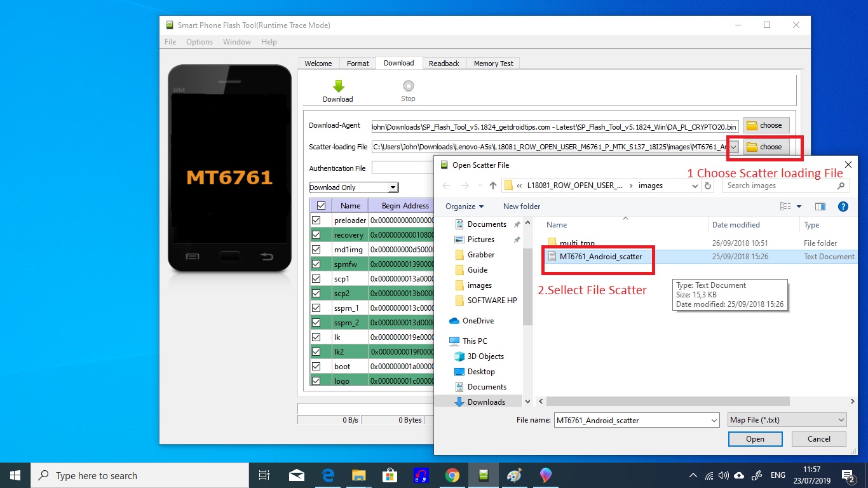Viewport: 868px width, 488px height.
Task: Switch to the Welcome tab
Action: click(x=318, y=64)
